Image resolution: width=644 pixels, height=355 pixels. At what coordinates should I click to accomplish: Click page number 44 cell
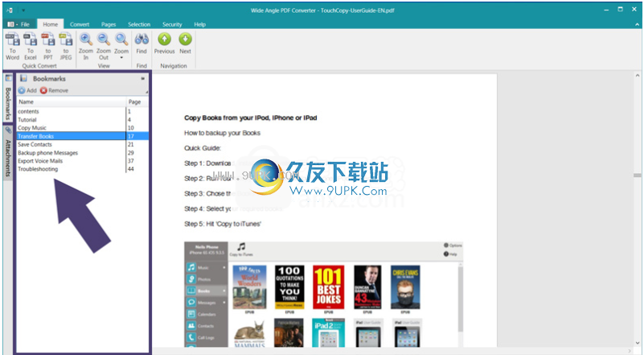pos(130,169)
